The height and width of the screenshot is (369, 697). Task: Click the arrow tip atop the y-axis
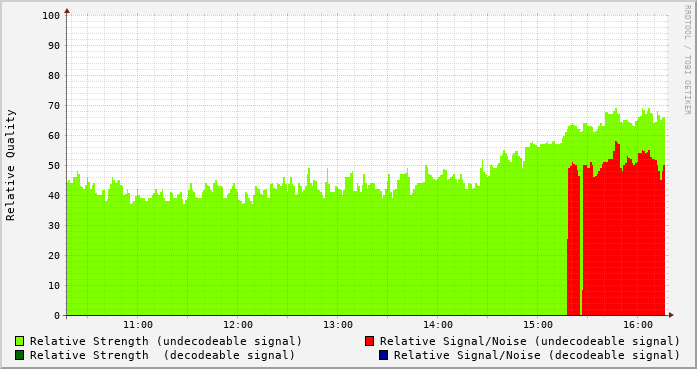pyautogui.click(x=67, y=10)
